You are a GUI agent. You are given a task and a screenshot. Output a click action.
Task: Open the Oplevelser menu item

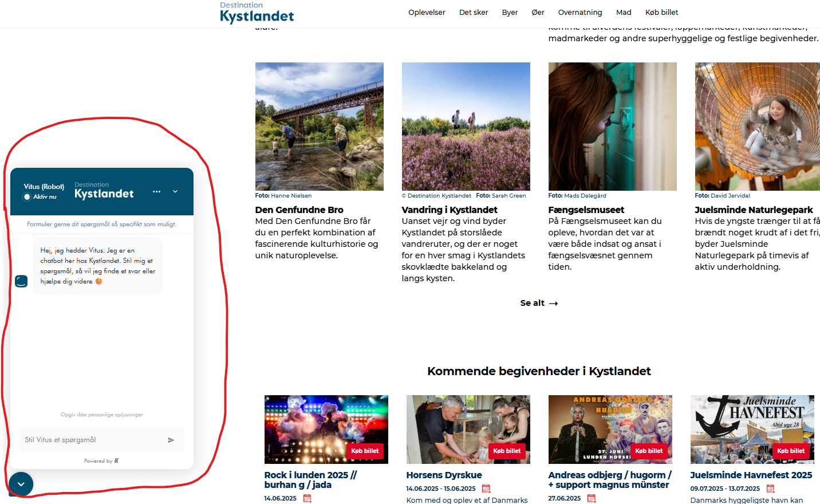(427, 12)
